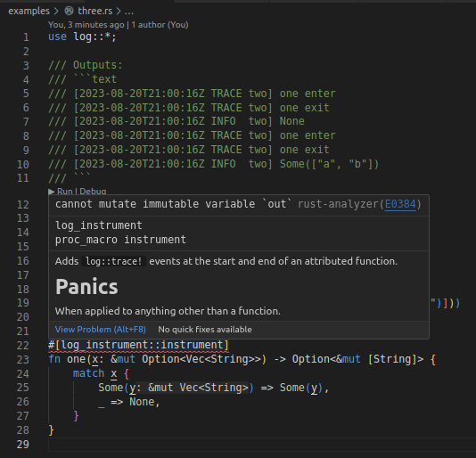The image size is (476, 458).
Task: Click the cannot mutate immutable variable message
Action: point(173,204)
